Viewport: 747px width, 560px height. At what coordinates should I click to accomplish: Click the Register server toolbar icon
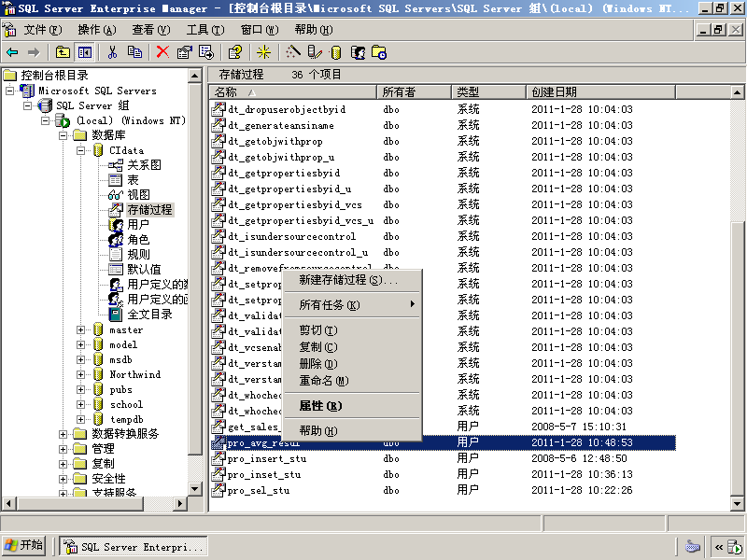pos(315,52)
